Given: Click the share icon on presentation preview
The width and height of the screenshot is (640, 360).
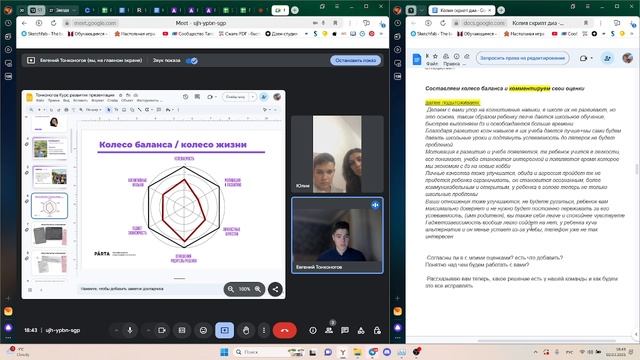Looking at the screenshot, I should pos(276,289).
